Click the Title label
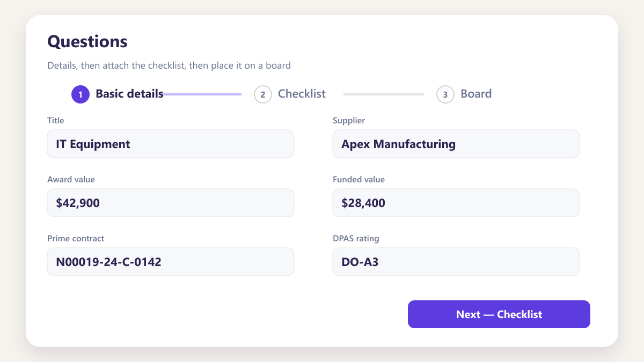The width and height of the screenshot is (644, 362). point(56,121)
